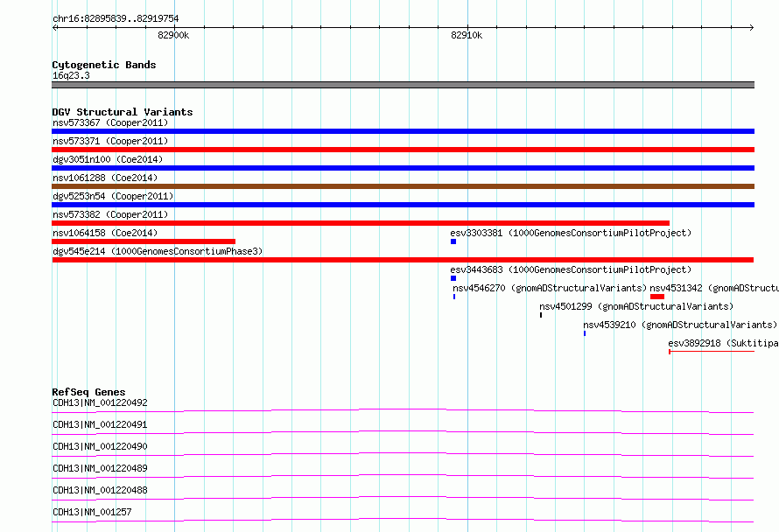
Task: Click the RefSeq Genes track title
Action: pyautogui.click(x=88, y=392)
